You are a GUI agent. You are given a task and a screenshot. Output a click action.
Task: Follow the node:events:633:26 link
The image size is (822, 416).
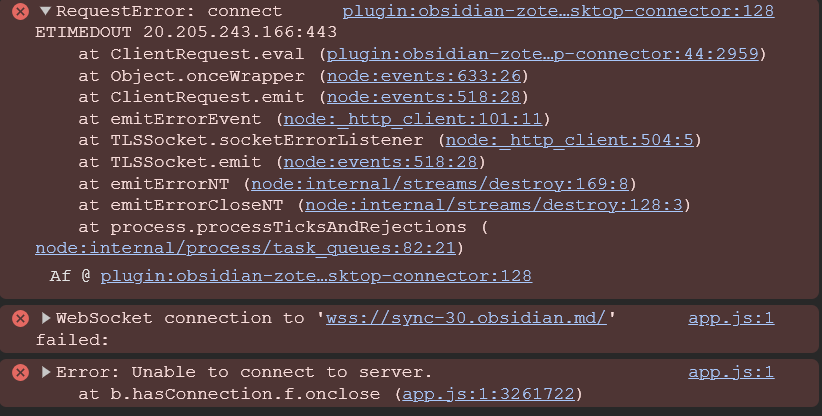pyautogui.click(x=423, y=75)
